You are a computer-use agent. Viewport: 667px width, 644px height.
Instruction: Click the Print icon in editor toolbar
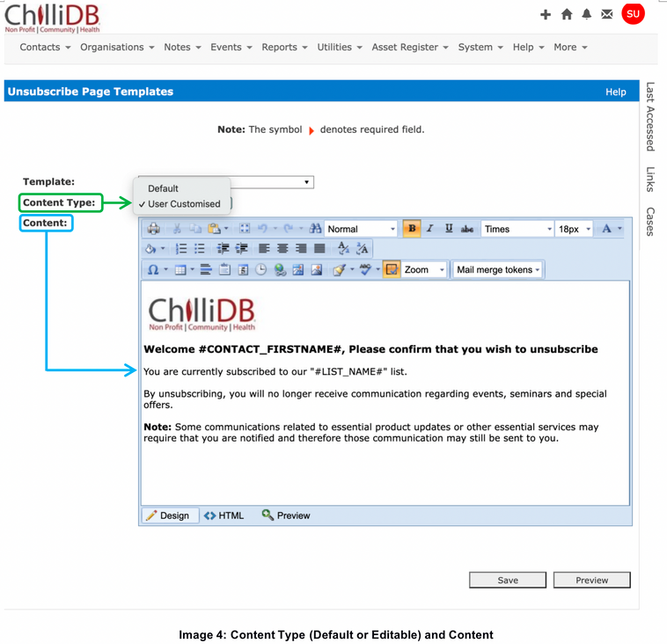154,229
